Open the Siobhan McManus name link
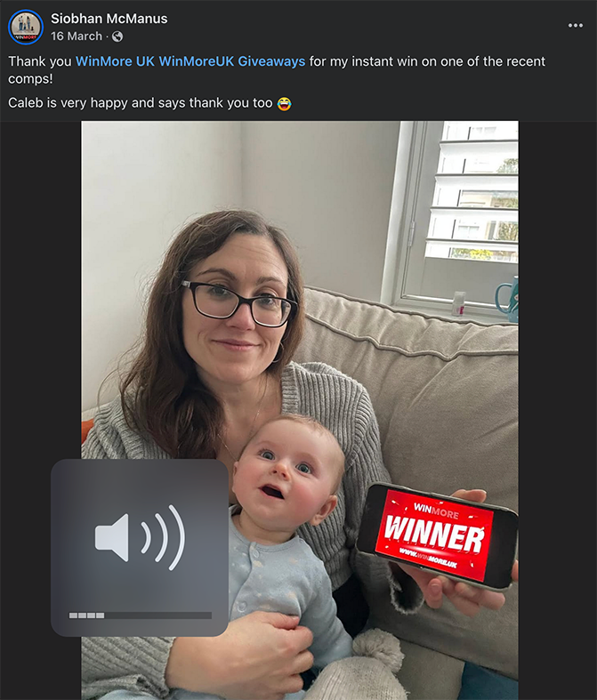597x700 pixels. pyautogui.click(x=109, y=19)
